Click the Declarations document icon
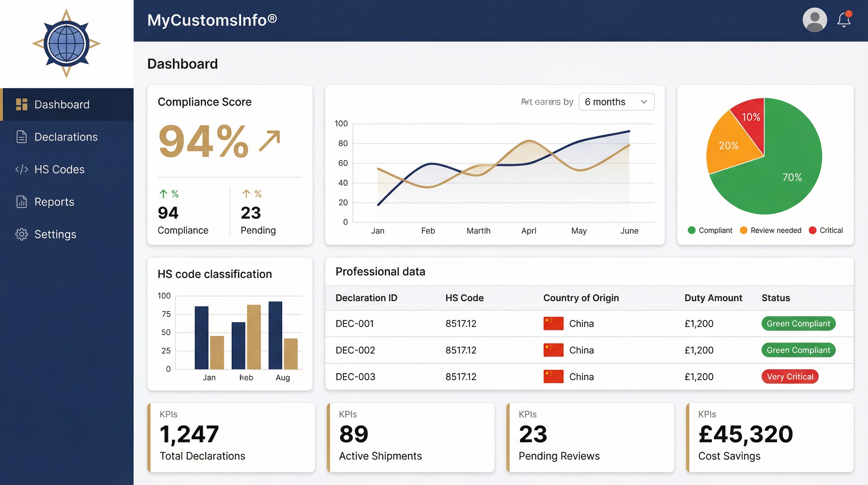Image resolution: width=868 pixels, height=485 pixels. [x=21, y=137]
